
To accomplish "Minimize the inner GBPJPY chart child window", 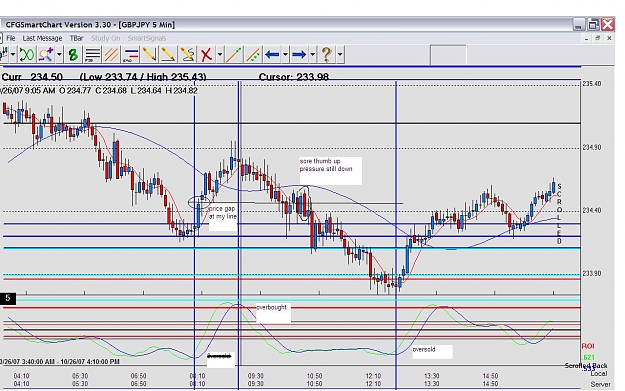I will pos(586,39).
